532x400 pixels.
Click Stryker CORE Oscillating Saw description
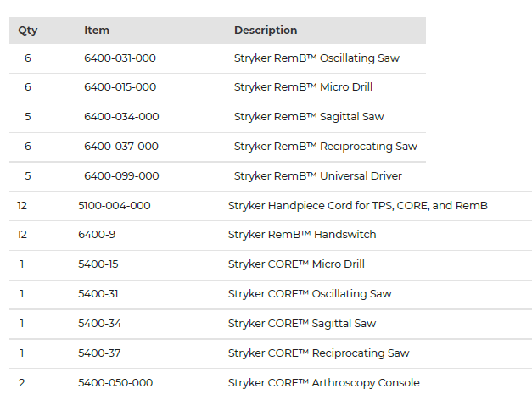(x=310, y=294)
